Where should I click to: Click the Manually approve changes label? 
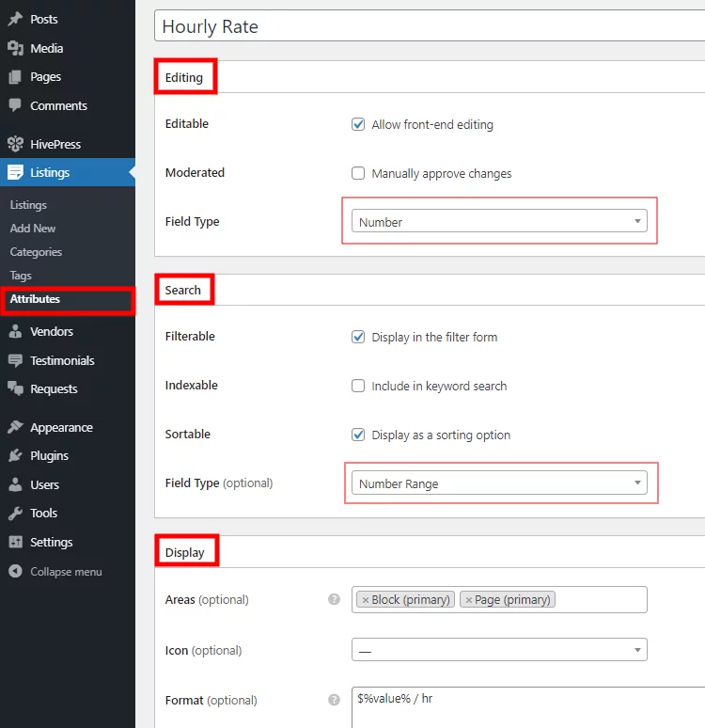point(442,174)
